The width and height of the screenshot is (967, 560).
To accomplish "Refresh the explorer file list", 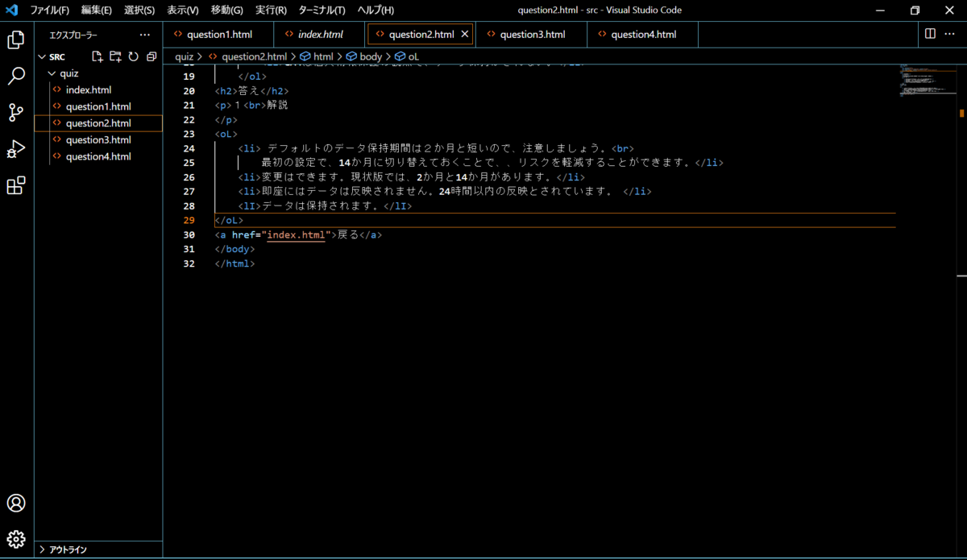I will [133, 56].
